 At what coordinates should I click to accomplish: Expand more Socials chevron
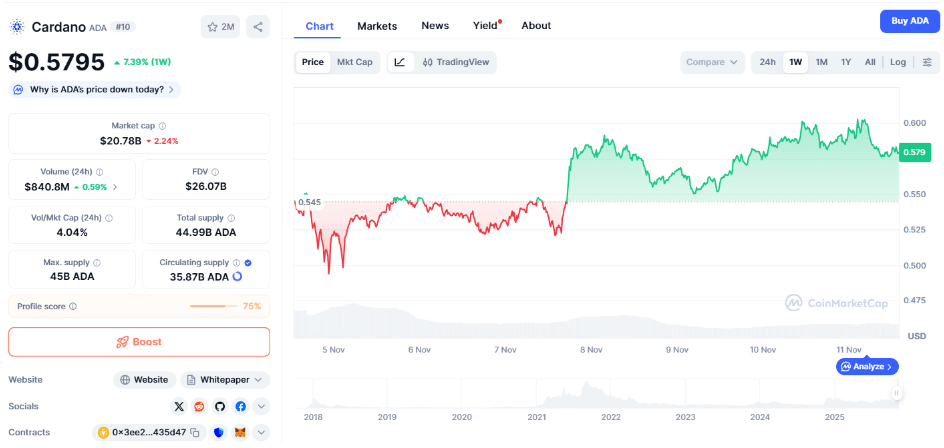[262, 406]
